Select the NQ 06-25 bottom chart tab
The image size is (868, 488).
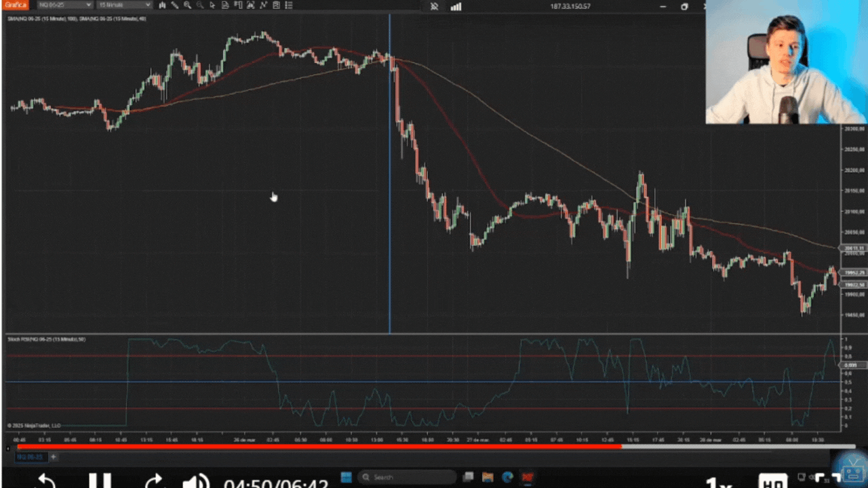(x=29, y=457)
